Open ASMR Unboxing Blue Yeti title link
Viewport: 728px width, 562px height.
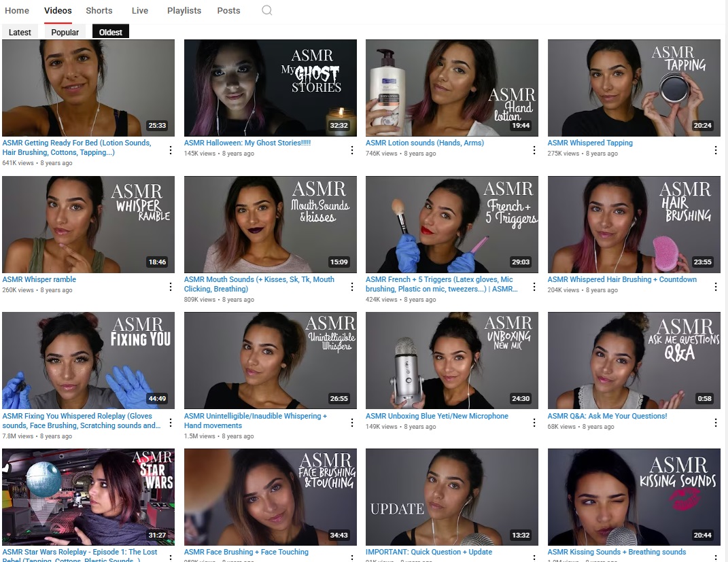[x=437, y=416]
